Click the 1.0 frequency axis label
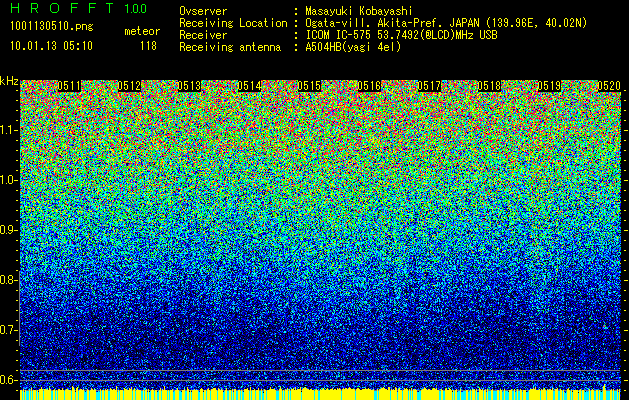 8,180
